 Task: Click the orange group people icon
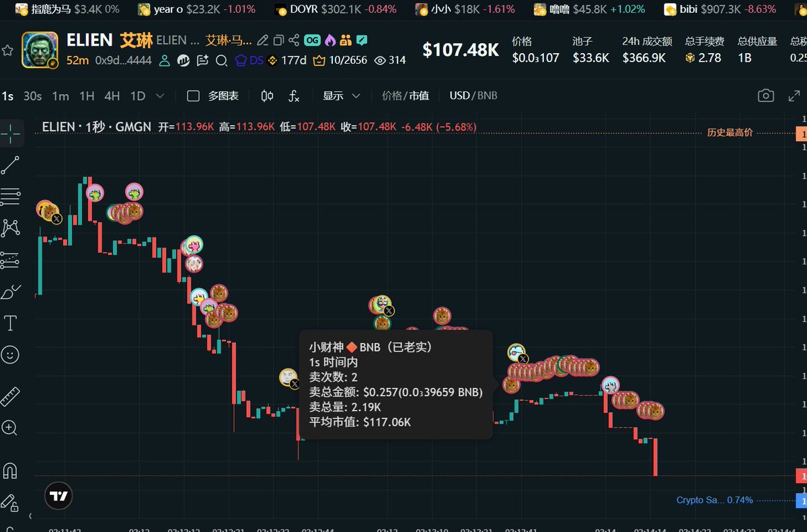(346, 40)
